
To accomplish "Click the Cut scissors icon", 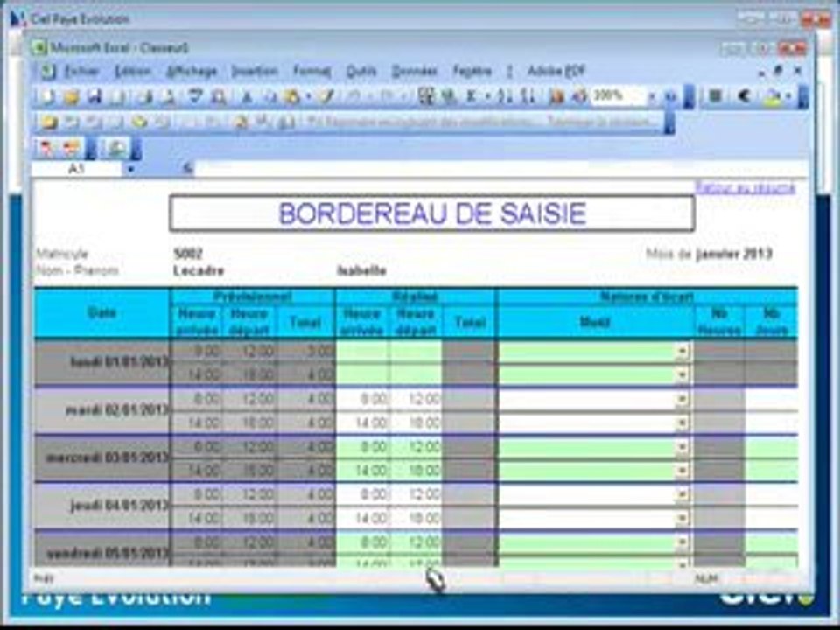I will 247,97.
